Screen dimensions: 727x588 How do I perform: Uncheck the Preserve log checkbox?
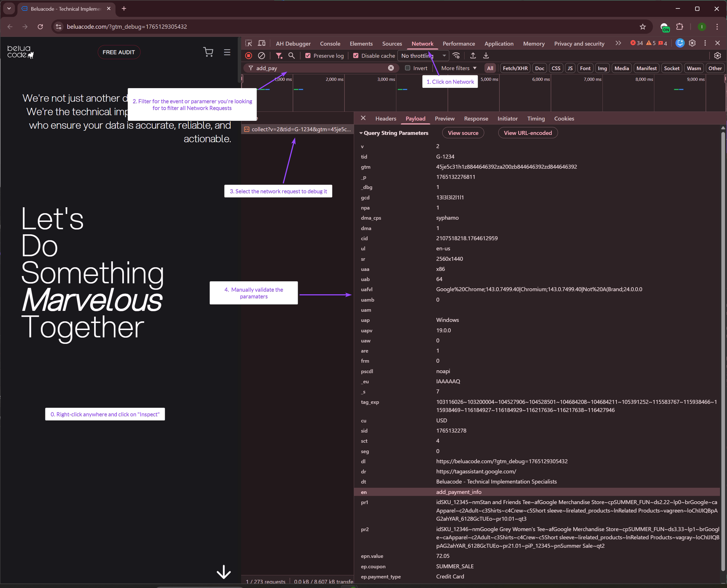[x=308, y=55]
